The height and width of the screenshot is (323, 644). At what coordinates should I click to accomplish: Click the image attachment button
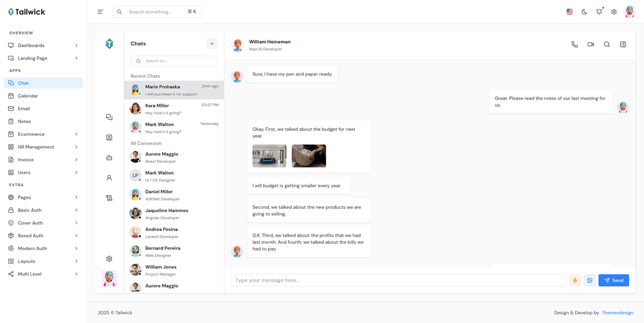590,280
